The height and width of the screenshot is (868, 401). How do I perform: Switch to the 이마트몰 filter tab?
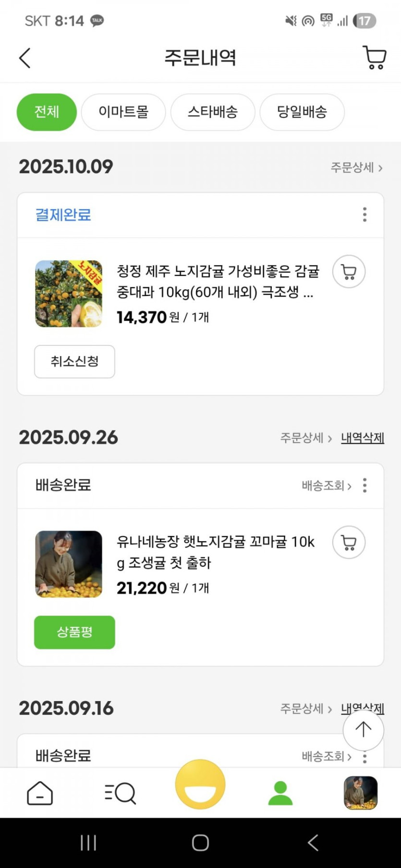click(x=123, y=112)
